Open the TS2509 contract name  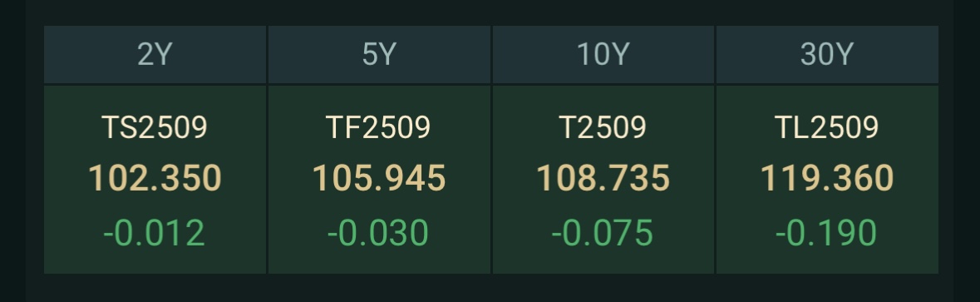coord(155,127)
